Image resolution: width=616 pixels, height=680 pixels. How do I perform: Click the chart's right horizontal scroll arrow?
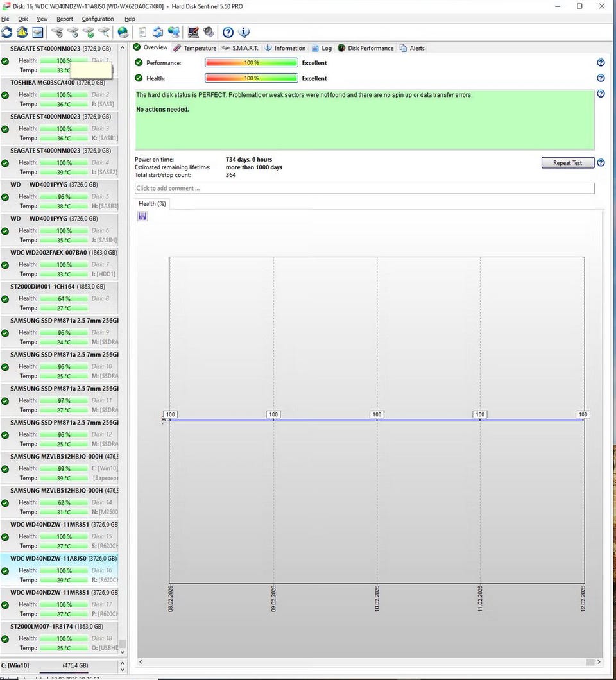click(x=599, y=662)
